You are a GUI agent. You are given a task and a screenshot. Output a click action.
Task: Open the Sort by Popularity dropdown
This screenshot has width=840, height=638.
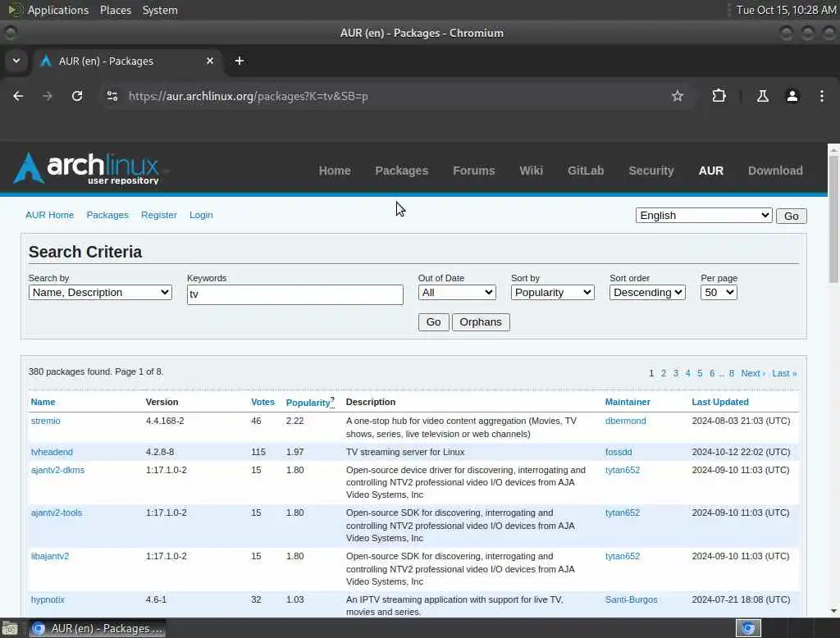[x=552, y=293]
